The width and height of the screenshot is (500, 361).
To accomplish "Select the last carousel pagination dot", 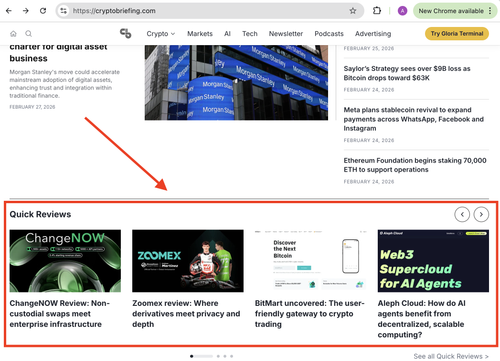I will point(231,356).
